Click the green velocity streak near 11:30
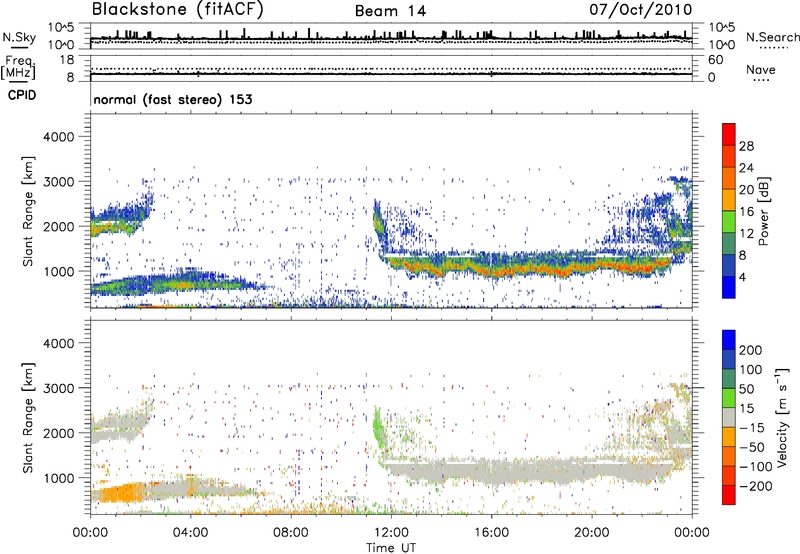800x554 pixels. 378,427
